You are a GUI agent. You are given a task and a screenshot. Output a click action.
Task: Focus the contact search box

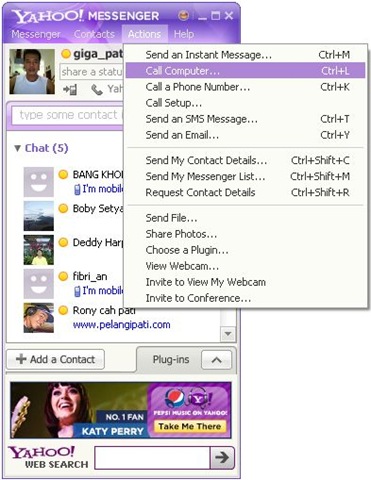coord(68,115)
